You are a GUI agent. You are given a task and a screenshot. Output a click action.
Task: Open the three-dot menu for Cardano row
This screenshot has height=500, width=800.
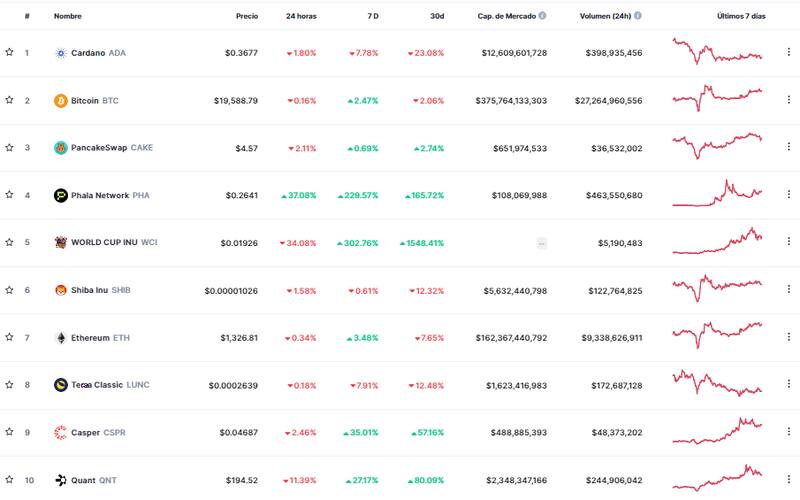point(787,53)
